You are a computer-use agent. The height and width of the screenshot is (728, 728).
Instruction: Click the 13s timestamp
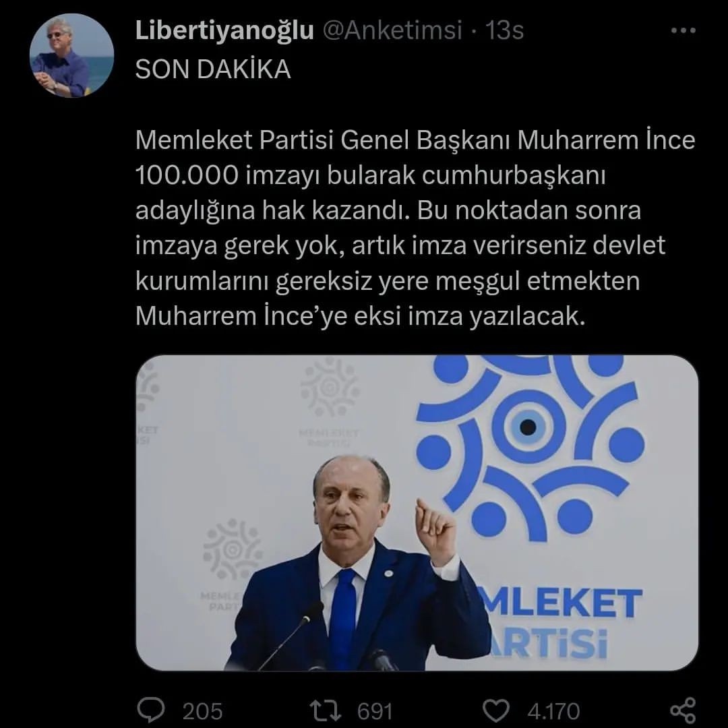click(505, 30)
